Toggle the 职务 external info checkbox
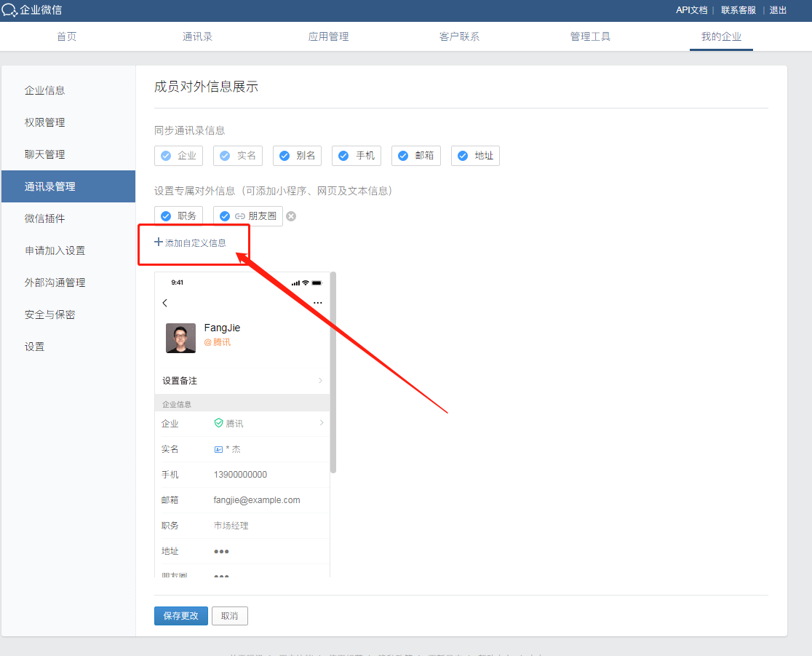The width and height of the screenshot is (812, 656). click(x=166, y=216)
